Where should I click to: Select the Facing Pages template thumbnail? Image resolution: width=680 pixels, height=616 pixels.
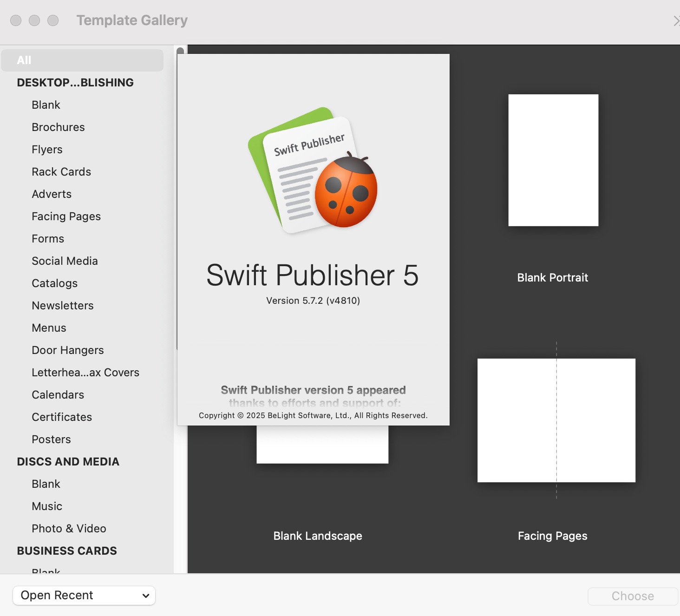point(556,420)
